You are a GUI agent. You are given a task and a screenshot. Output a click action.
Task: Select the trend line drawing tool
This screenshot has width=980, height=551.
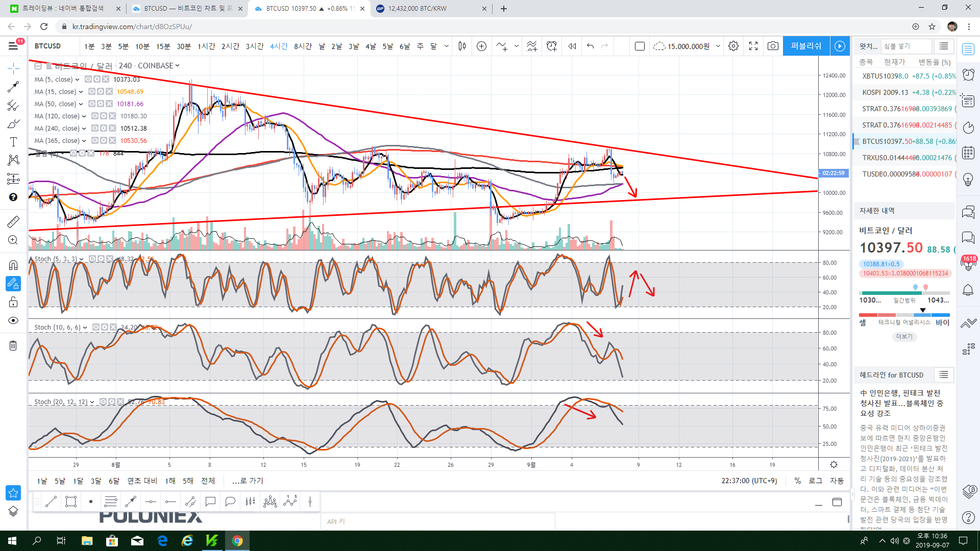pyautogui.click(x=13, y=87)
